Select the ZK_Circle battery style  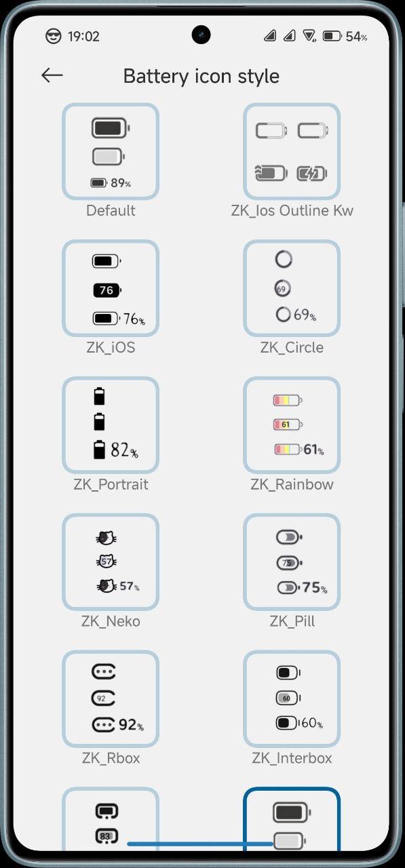tap(292, 288)
